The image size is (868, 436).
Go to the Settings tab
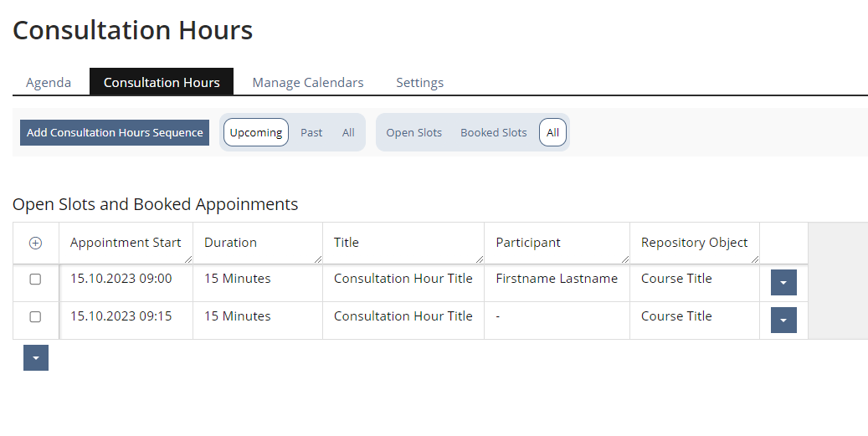coord(419,83)
